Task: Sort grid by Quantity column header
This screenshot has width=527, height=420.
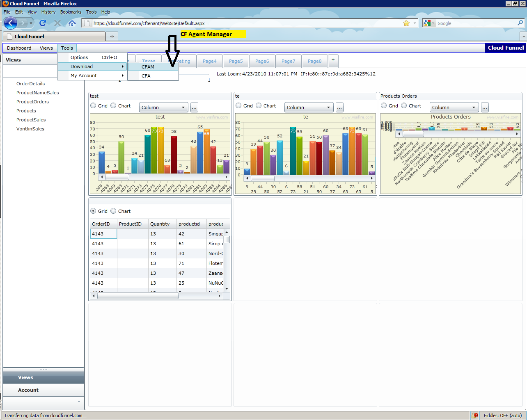Action: tap(162, 224)
